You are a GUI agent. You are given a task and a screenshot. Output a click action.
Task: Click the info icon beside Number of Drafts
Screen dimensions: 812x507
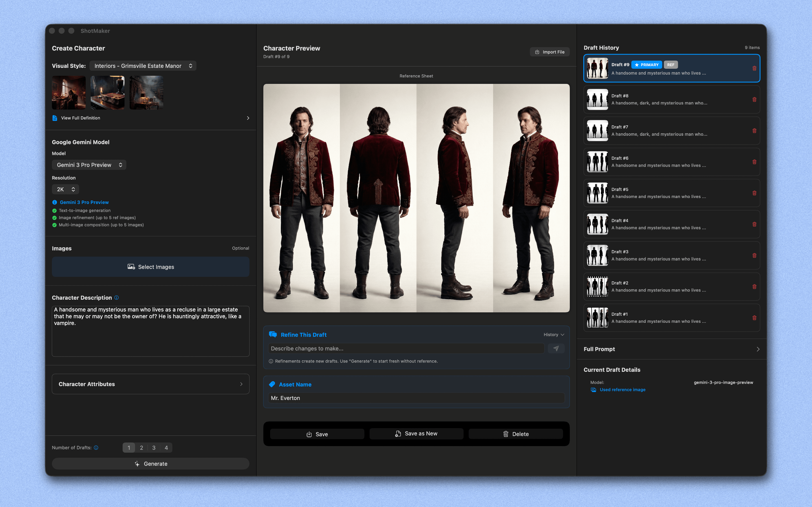96,447
